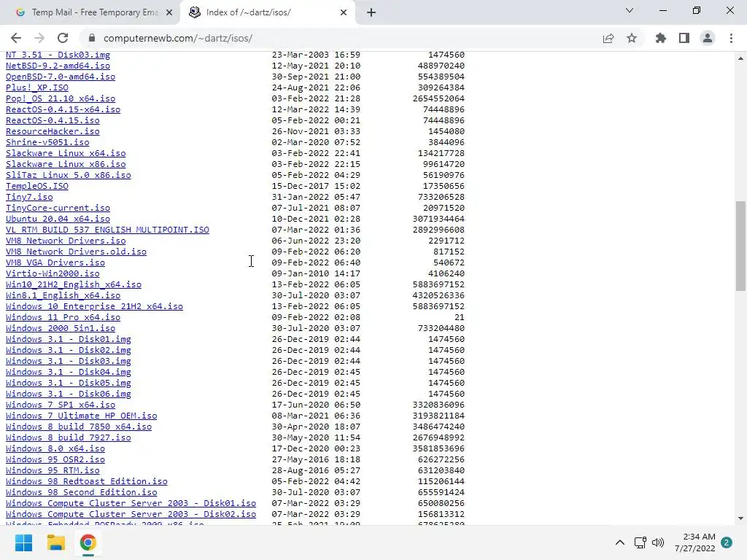The image size is (747, 560).
Task: Open the ResourceHacker.iso link
Action: [53, 131]
